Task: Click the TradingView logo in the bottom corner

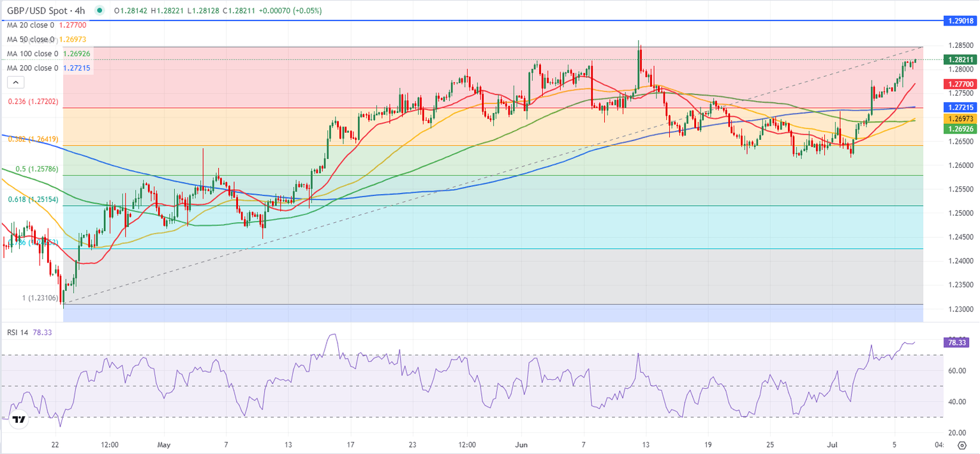Action: click(x=19, y=420)
